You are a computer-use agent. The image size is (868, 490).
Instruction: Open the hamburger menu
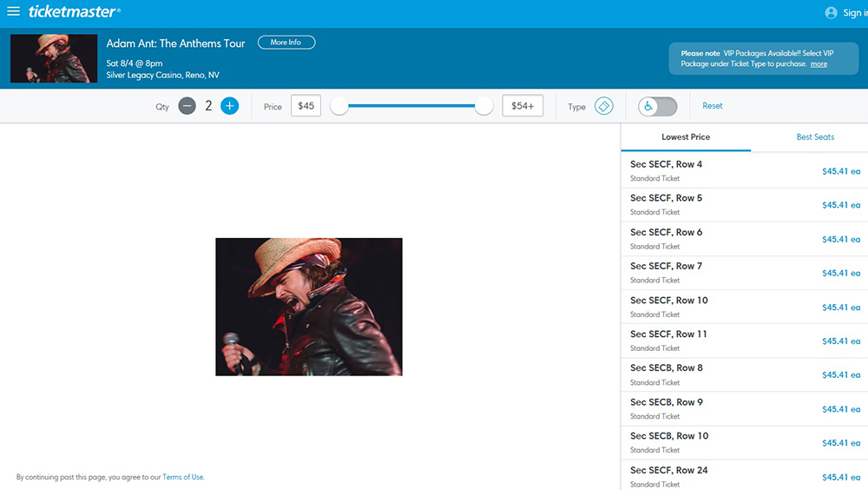click(13, 11)
